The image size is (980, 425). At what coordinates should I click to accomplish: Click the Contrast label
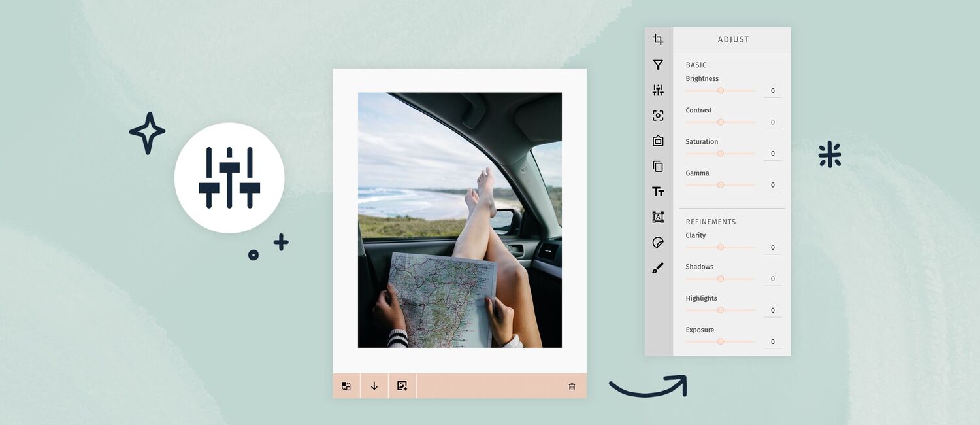pos(699,110)
